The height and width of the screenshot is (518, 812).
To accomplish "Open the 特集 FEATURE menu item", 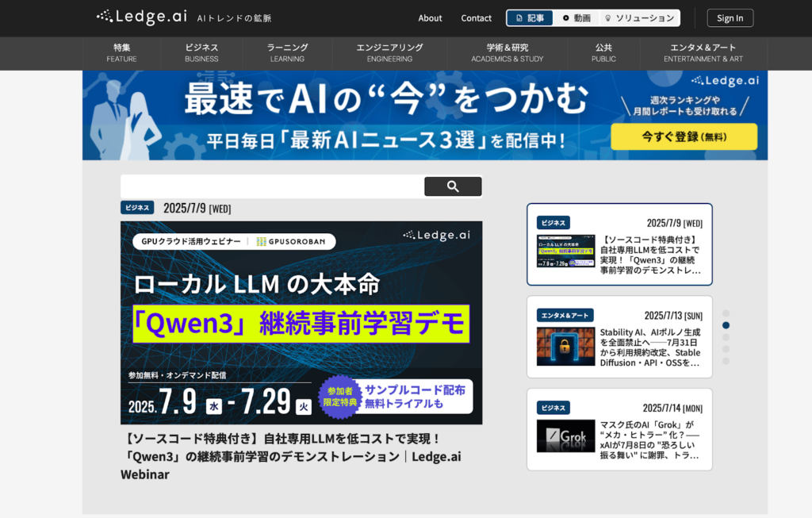I will click(121, 53).
